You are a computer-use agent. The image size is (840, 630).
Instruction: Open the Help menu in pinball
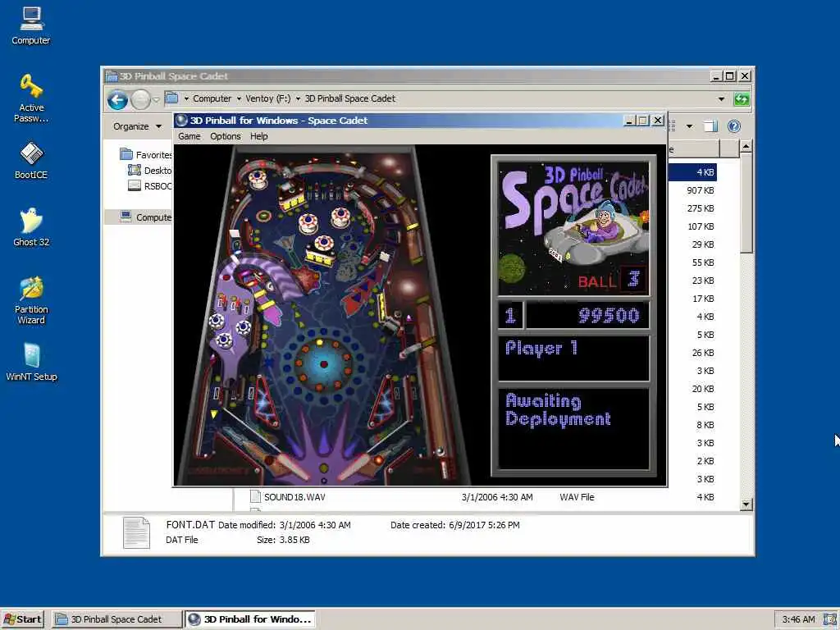(258, 137)
